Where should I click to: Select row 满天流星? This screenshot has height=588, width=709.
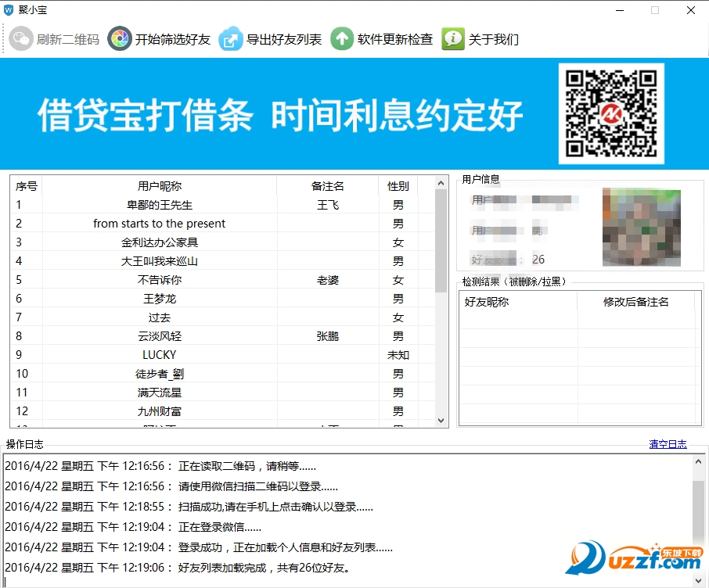click(222, 393)
